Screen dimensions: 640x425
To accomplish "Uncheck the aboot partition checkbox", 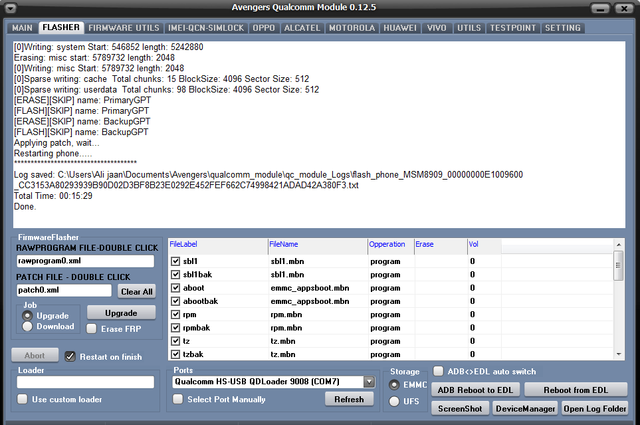I will click(176, 288).
